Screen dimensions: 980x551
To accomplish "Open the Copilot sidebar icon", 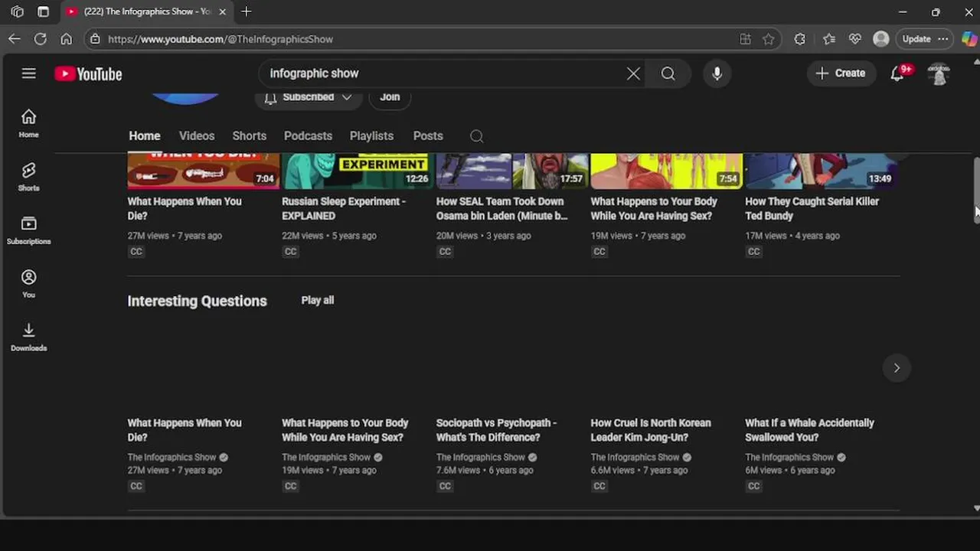I will coord(969,39).
